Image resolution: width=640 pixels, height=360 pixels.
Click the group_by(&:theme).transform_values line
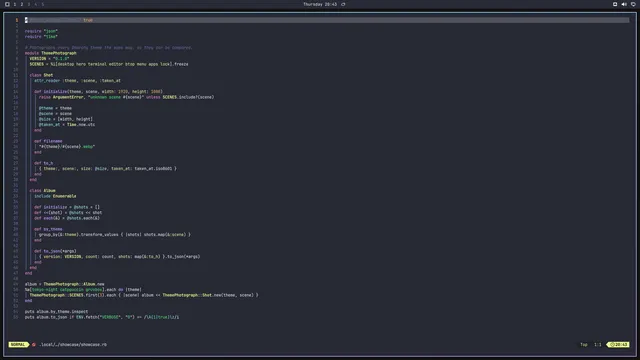(115, 235)
